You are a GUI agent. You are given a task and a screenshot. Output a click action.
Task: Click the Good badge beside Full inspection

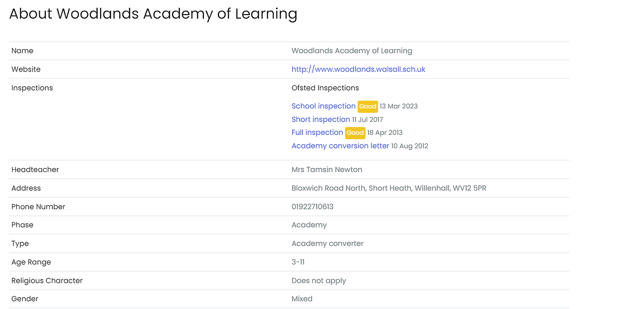[355, 133]
